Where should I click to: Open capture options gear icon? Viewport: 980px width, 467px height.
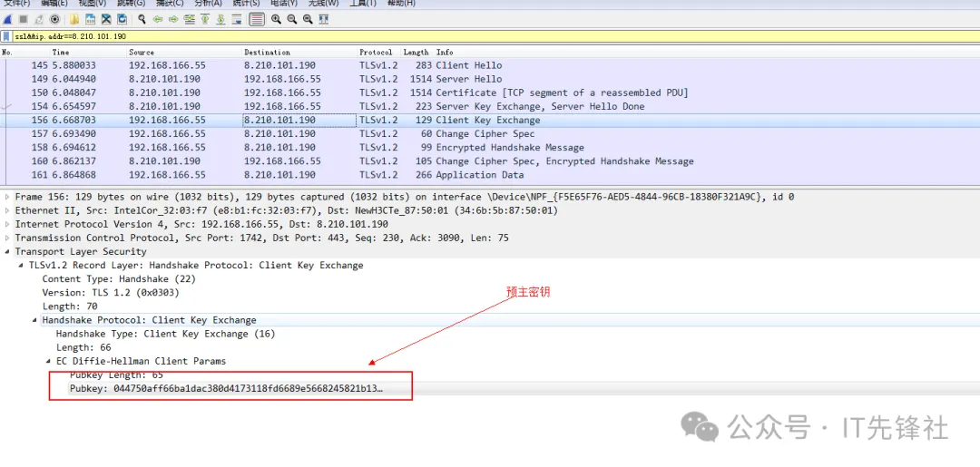click(55, 19)
